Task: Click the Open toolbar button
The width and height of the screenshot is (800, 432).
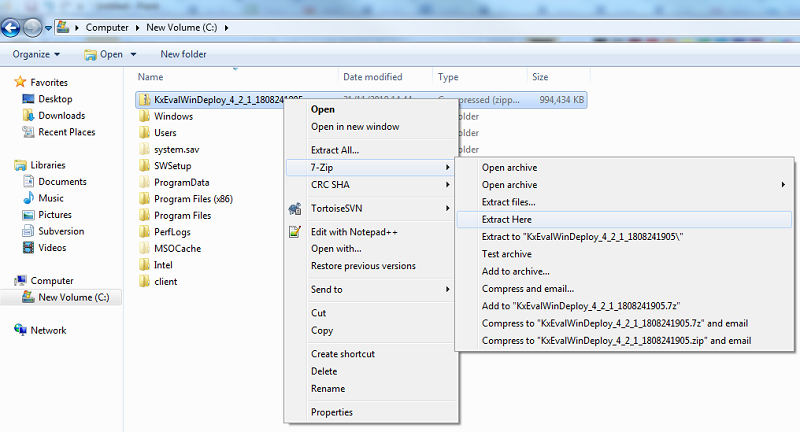Action: pos(104,54)
